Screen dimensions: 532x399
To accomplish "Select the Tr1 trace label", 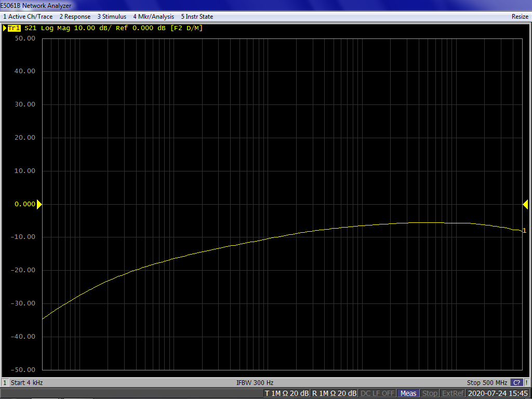I will pyautogui.click(x=14, y=28).
